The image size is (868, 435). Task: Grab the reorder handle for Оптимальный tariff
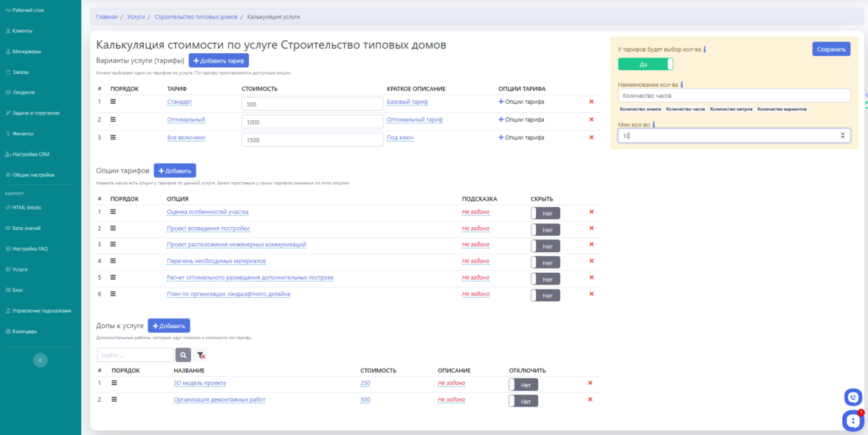[114, 119]
